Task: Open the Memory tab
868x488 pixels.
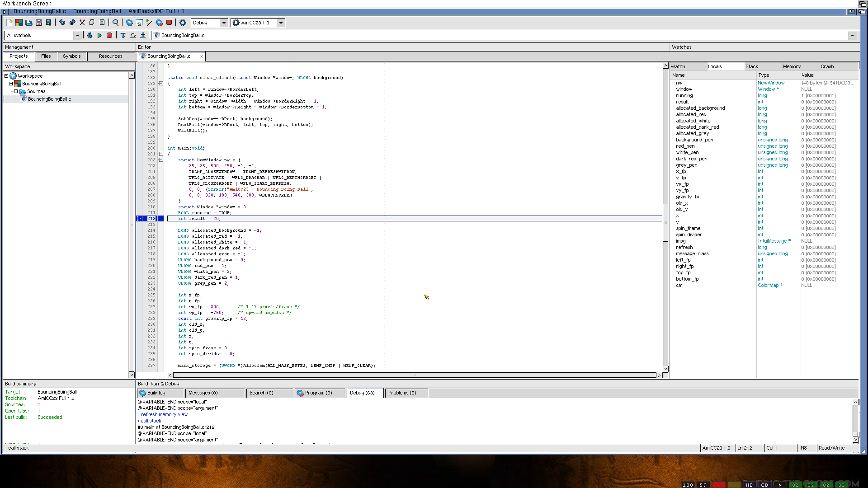Action: [x=801, y=66]
